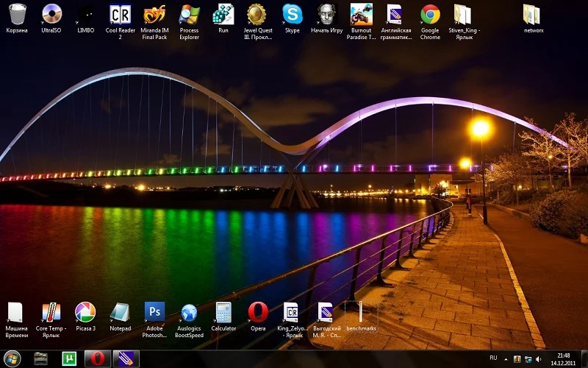
Task: Launch Miranda IM Final Pack
Action: point(154,15)
